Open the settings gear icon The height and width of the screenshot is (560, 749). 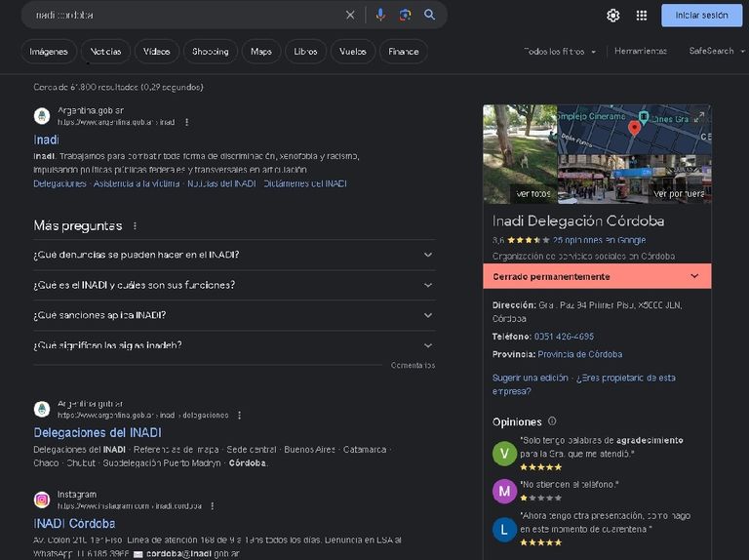(x=612, y=16)
